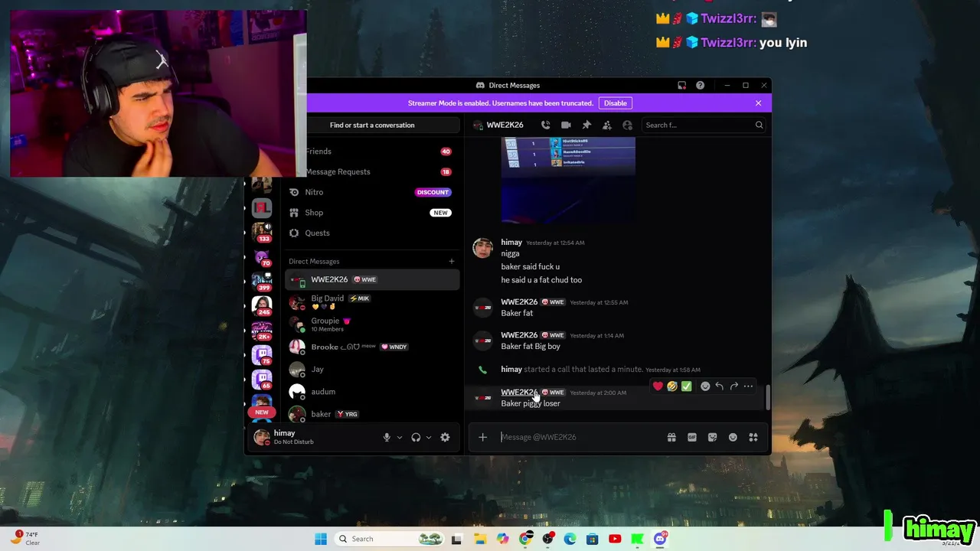
Task: Mute the microphone
Action: pos(387,437)
